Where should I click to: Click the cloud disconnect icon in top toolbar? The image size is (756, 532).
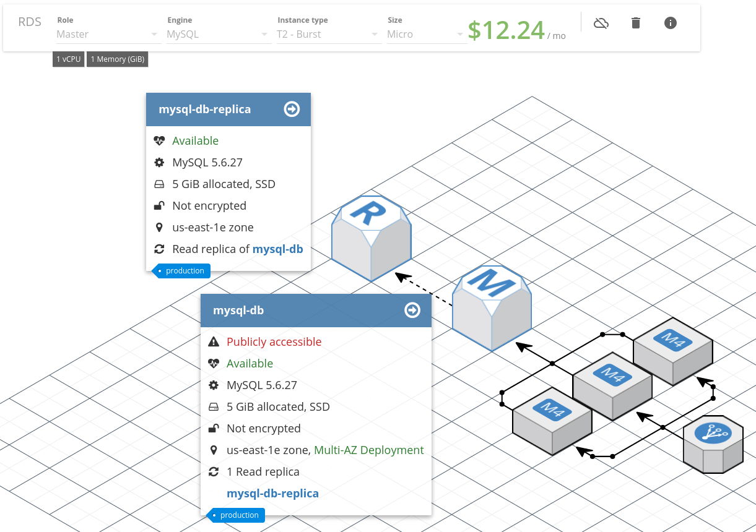[x=601, y=22]
